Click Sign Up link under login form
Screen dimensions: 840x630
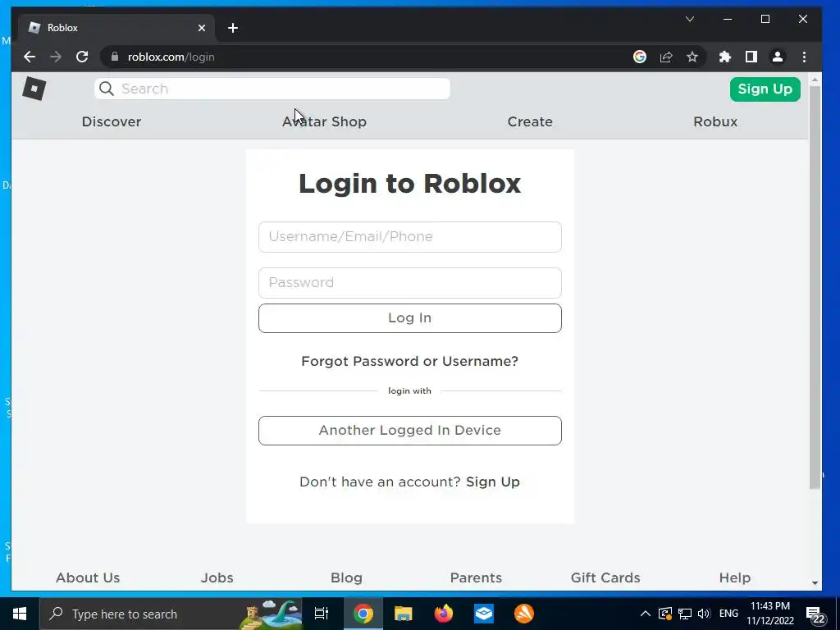click(493, 482)
